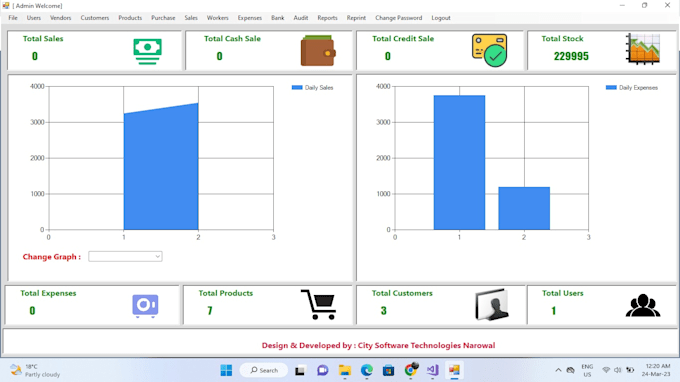Click the brown wallet icon for Cash Sale
This screenshot has width=680, height=382.
pos(318,51)
